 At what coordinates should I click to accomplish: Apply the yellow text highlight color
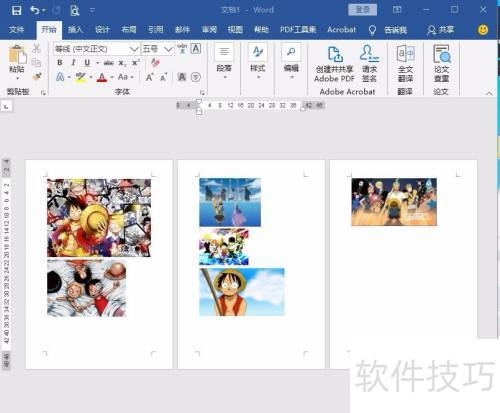pyautogui.click(x=80, y=77)
